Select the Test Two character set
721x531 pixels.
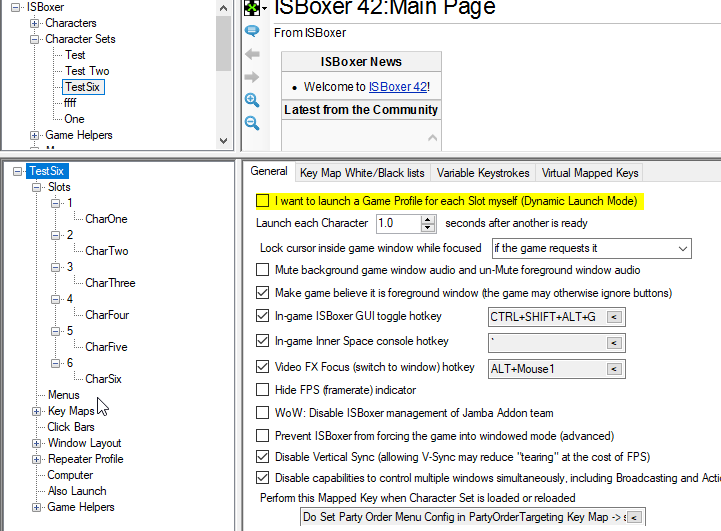pos(87,71)
